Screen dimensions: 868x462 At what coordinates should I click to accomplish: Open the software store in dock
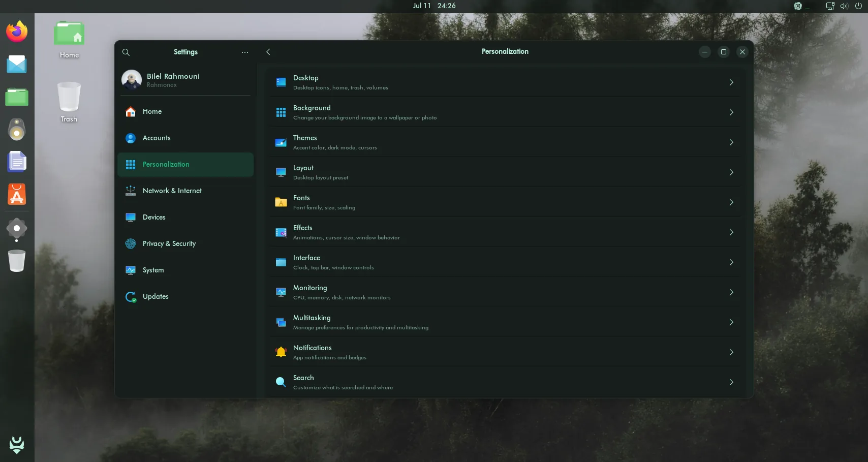(x=17, y=194)
